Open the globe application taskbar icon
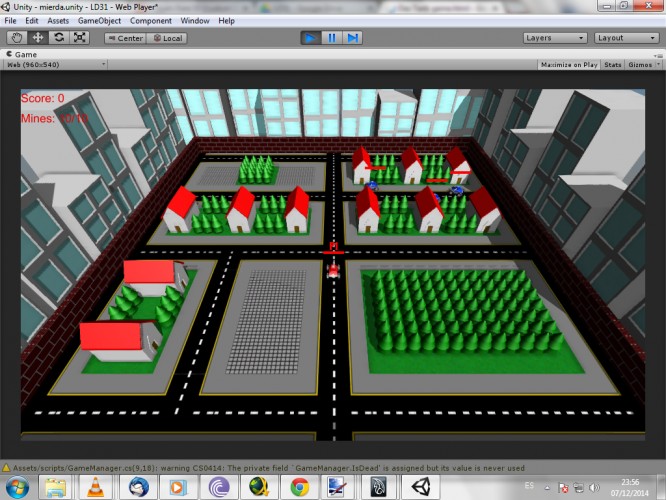This screenshot has height=500, width=666. 259,487
